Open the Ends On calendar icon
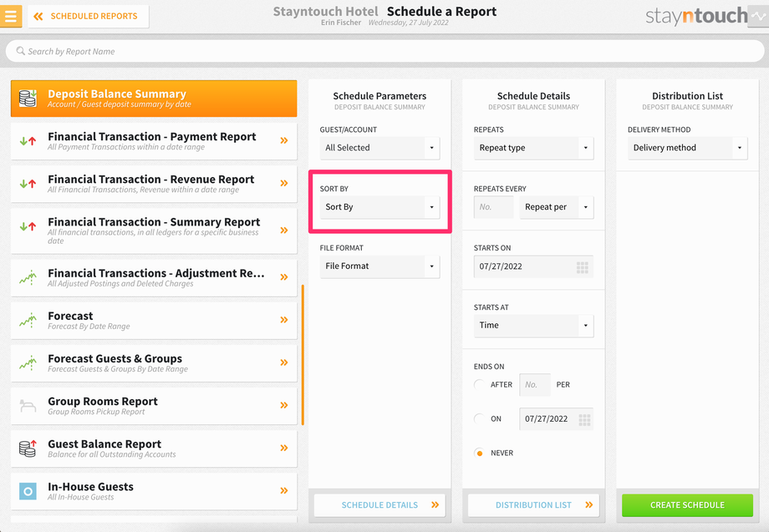The width and height of the screenshot is (769, 532). tap(584, 420)
